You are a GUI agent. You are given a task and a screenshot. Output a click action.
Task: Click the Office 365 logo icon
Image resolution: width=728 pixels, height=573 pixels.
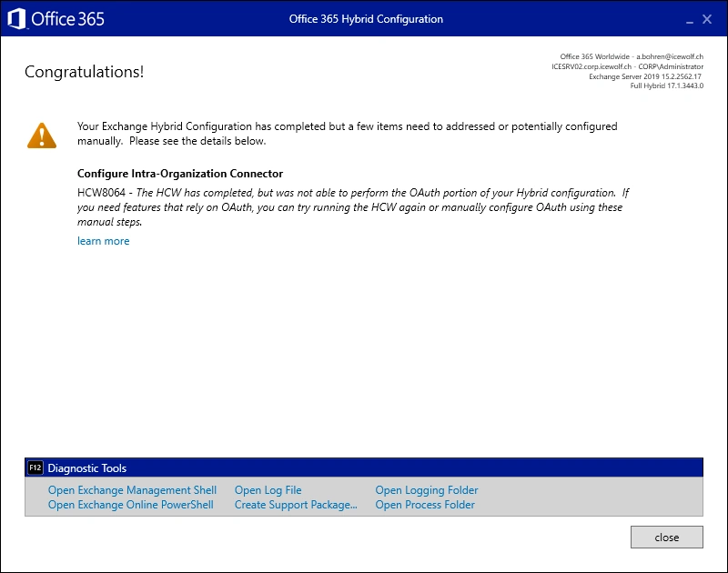tap(15, 18)
